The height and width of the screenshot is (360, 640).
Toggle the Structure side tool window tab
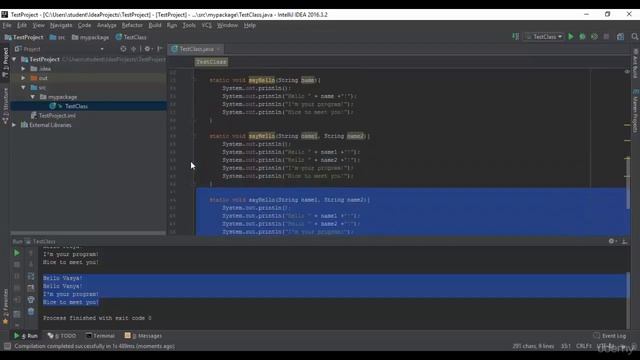point(5,106)
